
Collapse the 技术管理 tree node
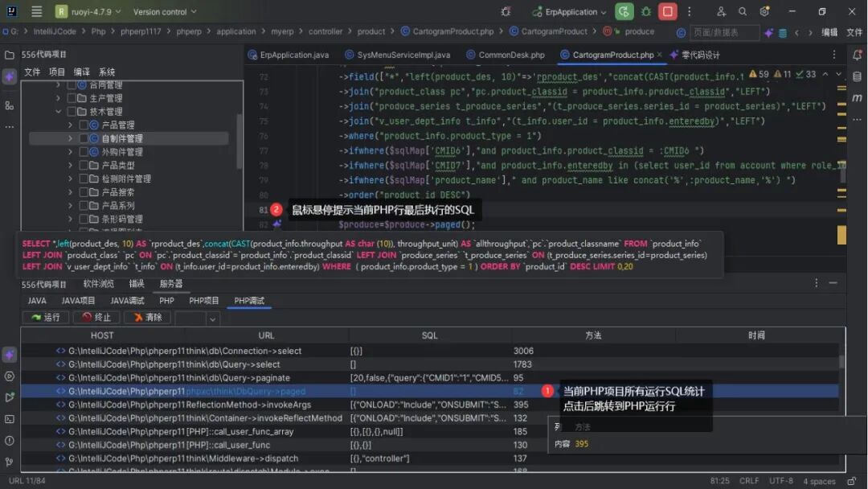pos(59,112)
